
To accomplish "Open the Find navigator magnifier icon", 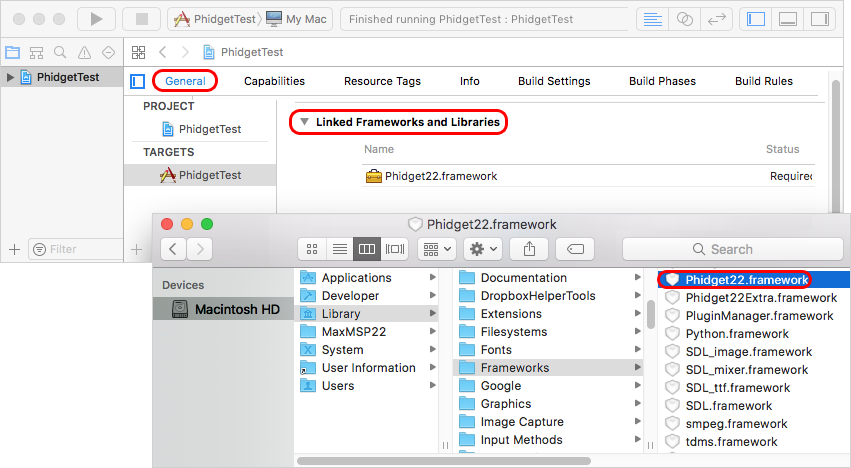I will pos(60,52).
